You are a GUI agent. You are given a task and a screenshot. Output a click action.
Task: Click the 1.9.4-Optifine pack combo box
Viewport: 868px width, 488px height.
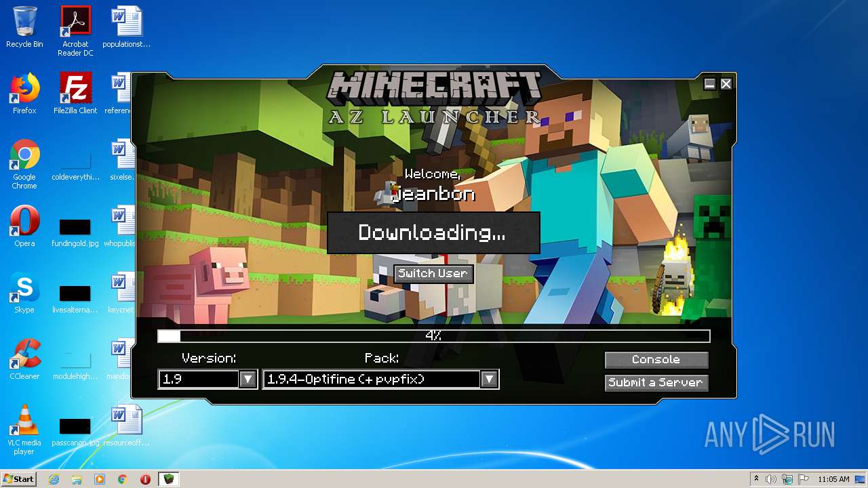(380, 379)
